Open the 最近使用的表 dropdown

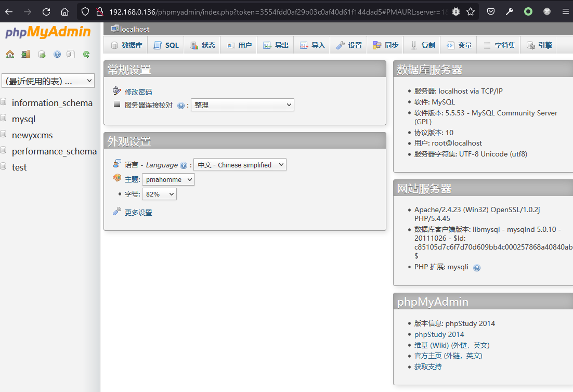(48, 81)
